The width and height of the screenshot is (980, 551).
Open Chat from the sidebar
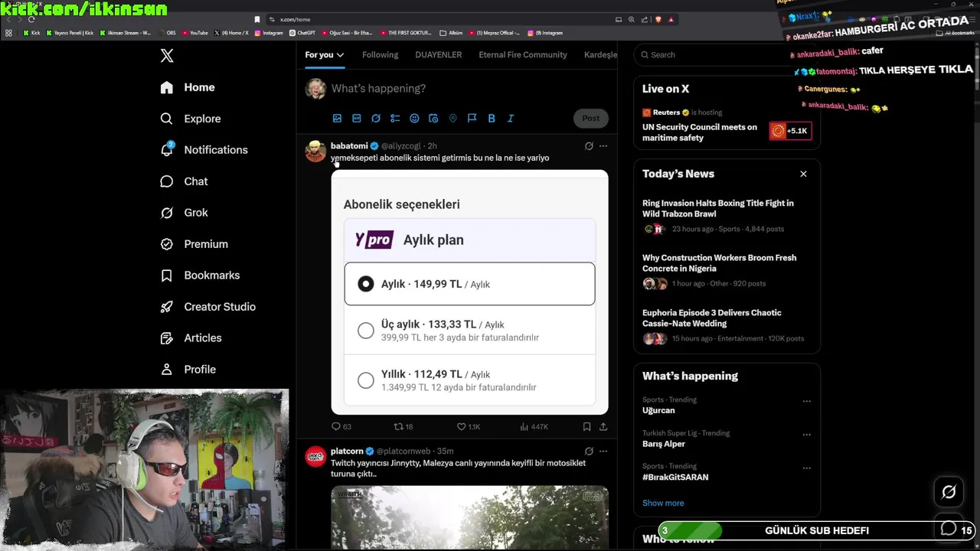(x=184, y=181)
